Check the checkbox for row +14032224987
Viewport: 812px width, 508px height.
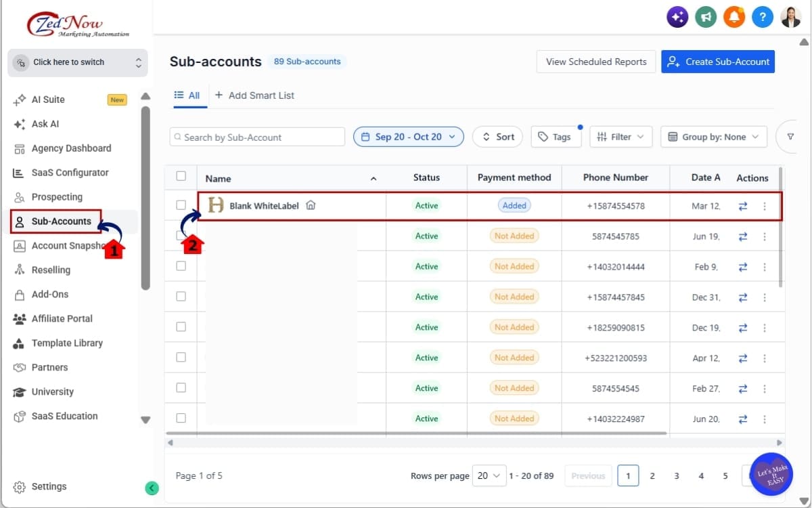181,418
